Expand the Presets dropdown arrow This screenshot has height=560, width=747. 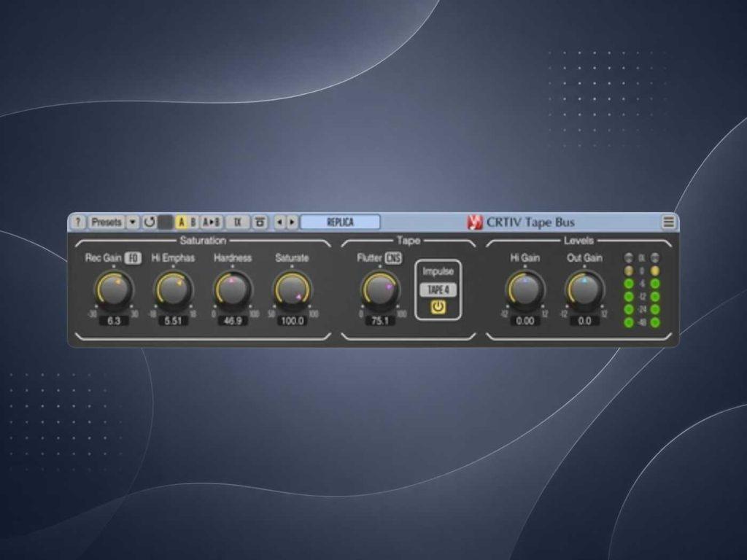(x=133, y=222)
